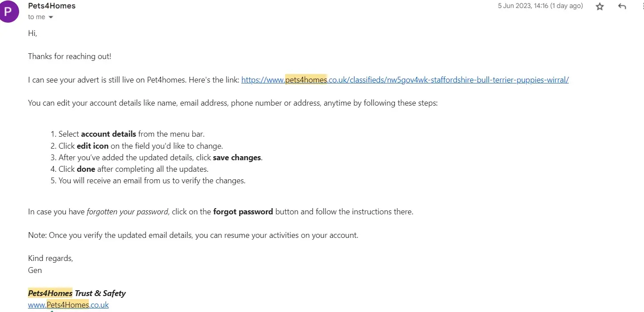The height and width of the screenshot is (312, 644).
Task: Visit the www.Pets4Homes.co.uk signature link
Action: click(x=68, y=305)
